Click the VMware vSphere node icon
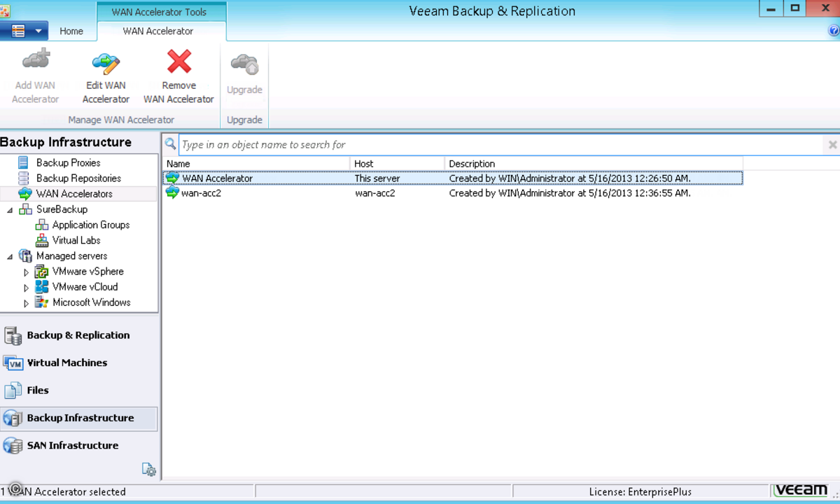The height and width of the screenshot is (504, 840). pos(41,271)
